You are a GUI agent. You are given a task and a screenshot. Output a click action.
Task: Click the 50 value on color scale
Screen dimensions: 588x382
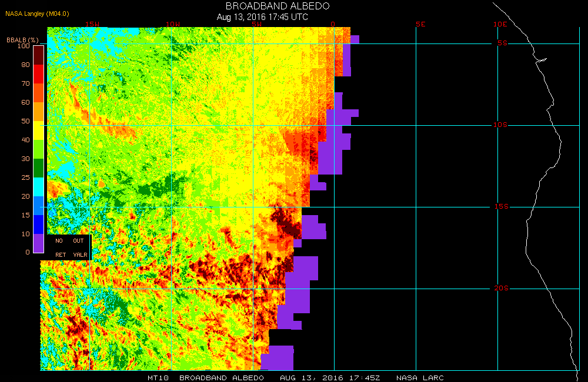[x=25, y=120]
